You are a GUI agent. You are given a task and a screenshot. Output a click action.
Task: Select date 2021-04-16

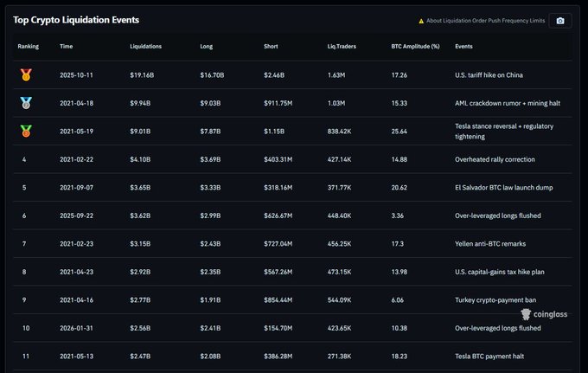click(x=76, y=300)
